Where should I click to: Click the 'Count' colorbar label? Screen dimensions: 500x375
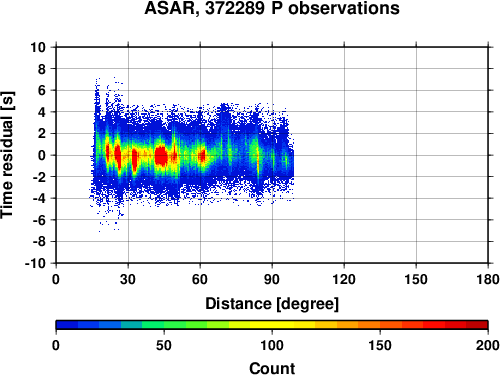point(272,368)
